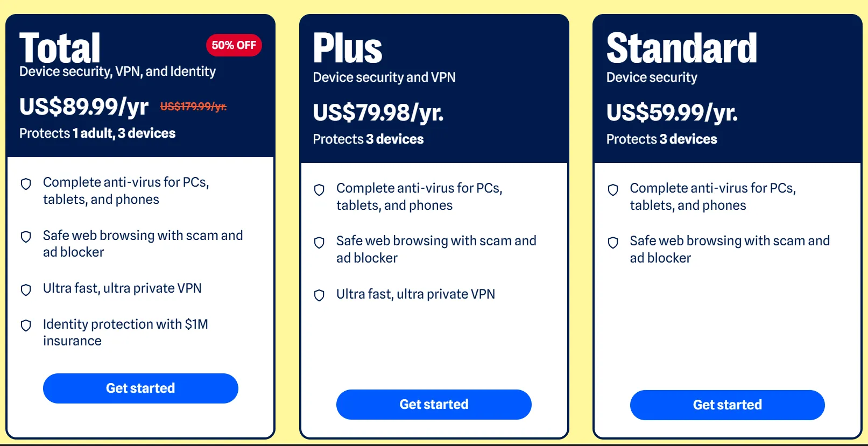Select the Total plan heading
868x446 pixels.
pyautogui.click(x=60, y=48)
